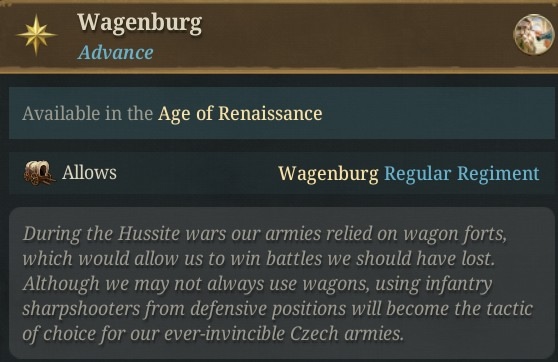Image resolution: width=558 pixels, height=362 pixels.
Task: Click the Allows label
Action: [x=89, y=173]
